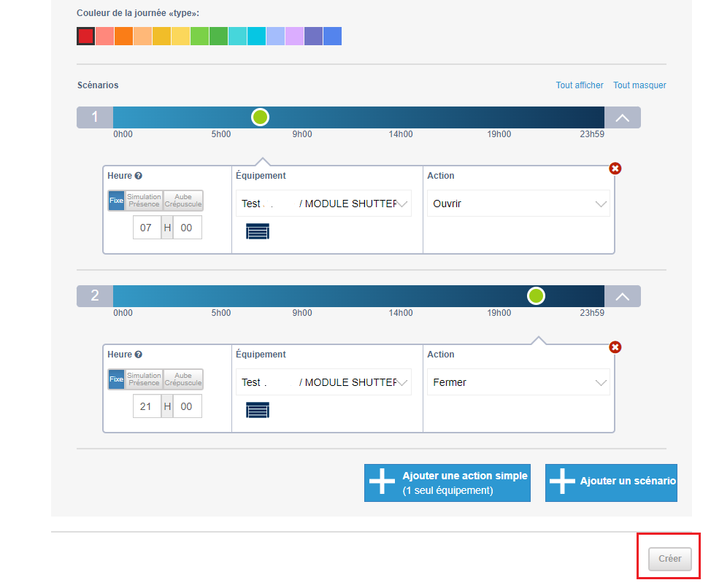Click scenario 1 green timeline marker
711x588 pixels.
pyautogui.click(x=261, y=117)
